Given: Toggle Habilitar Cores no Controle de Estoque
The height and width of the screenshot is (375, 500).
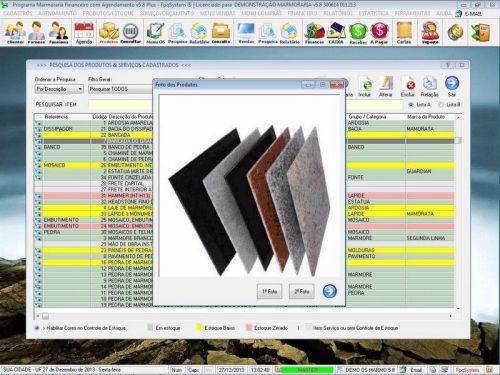Looking at the screenshot, I should click(x=37, y=328).
